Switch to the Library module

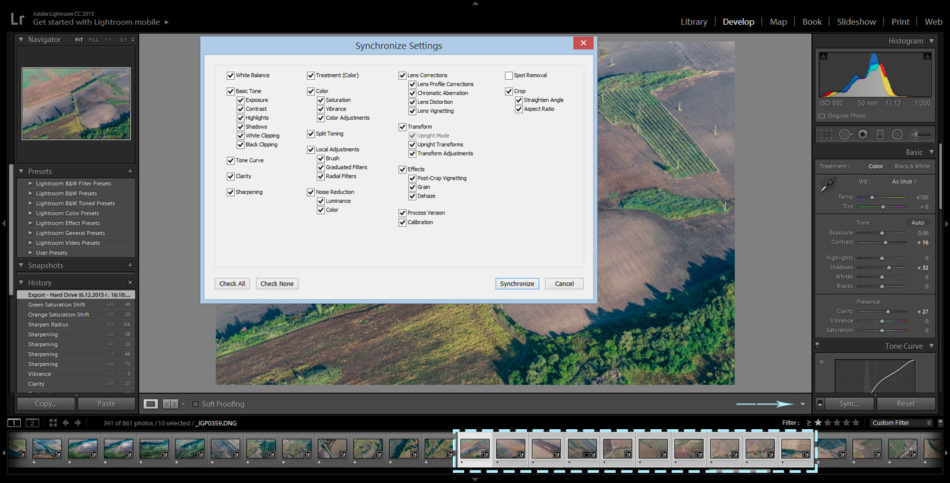[693, 21]
